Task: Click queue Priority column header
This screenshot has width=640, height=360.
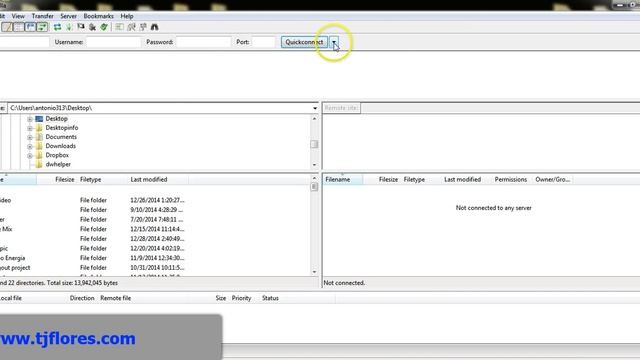Action: [x=241, y=298]
